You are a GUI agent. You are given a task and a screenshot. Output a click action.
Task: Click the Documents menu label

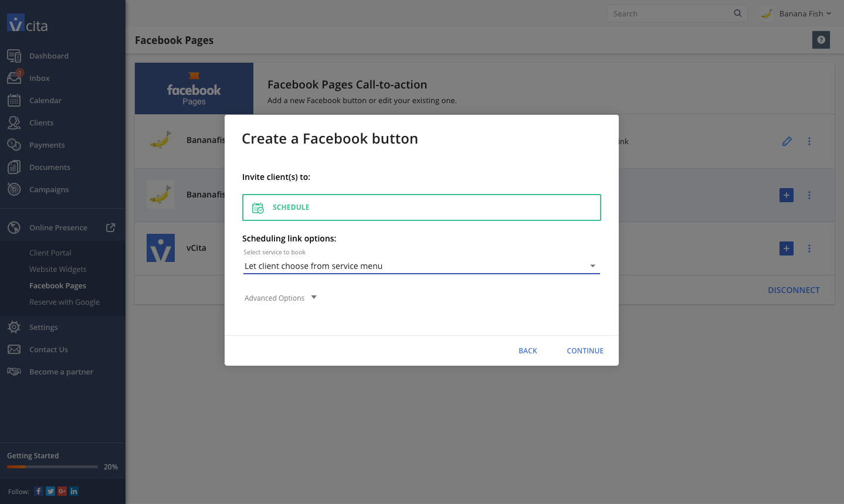coord(50,167)
